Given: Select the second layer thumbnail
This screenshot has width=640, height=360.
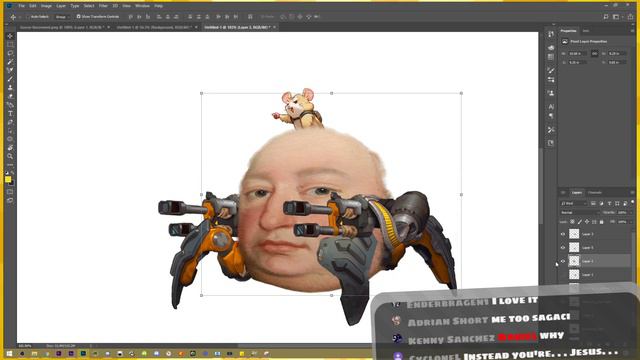Looking at the screenshot, I should click(x=574, y=247).
